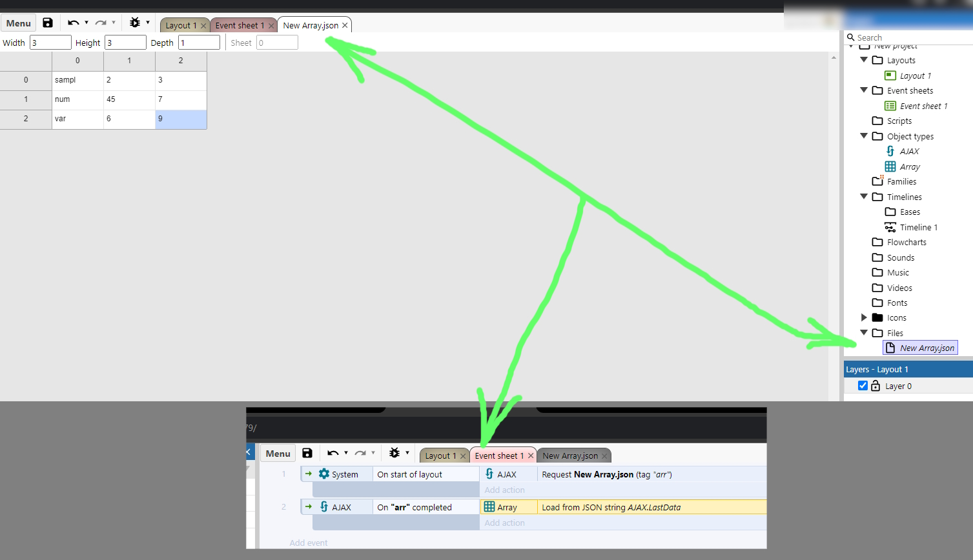The height and width of the screenshot is (560, 973).
Task: Click the New Array.json file icon in the tree
Action: pyautogui.click(x=890, y=348)
